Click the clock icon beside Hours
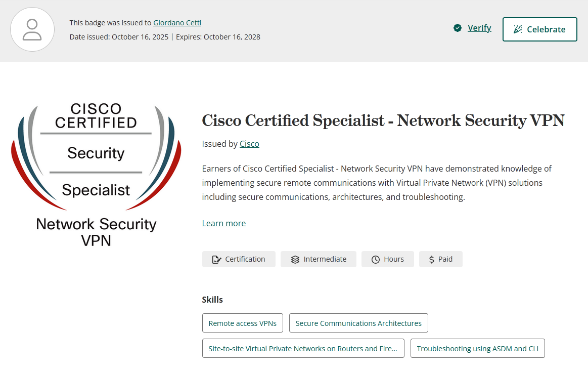Screen dimensions: 588x372 click(375, 259)
